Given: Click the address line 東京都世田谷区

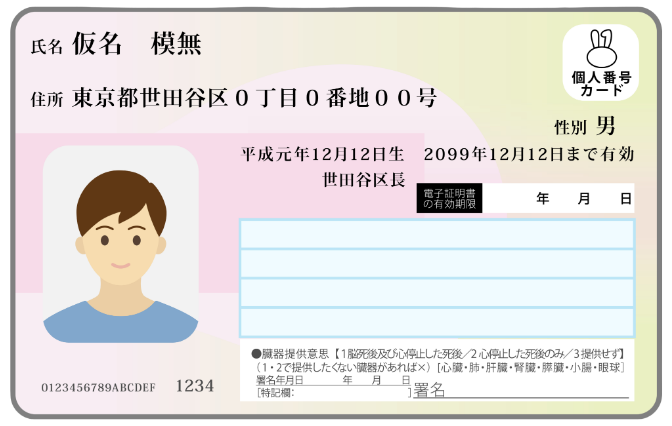Looking at the screenshot, I should click(254, 98).
